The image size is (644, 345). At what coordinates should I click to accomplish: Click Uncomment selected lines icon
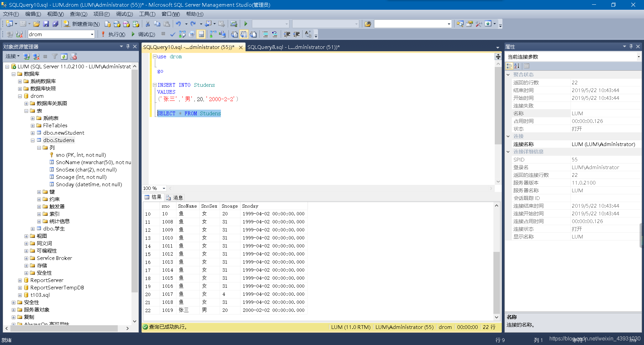pyautogui.click(x=275, y=34)
